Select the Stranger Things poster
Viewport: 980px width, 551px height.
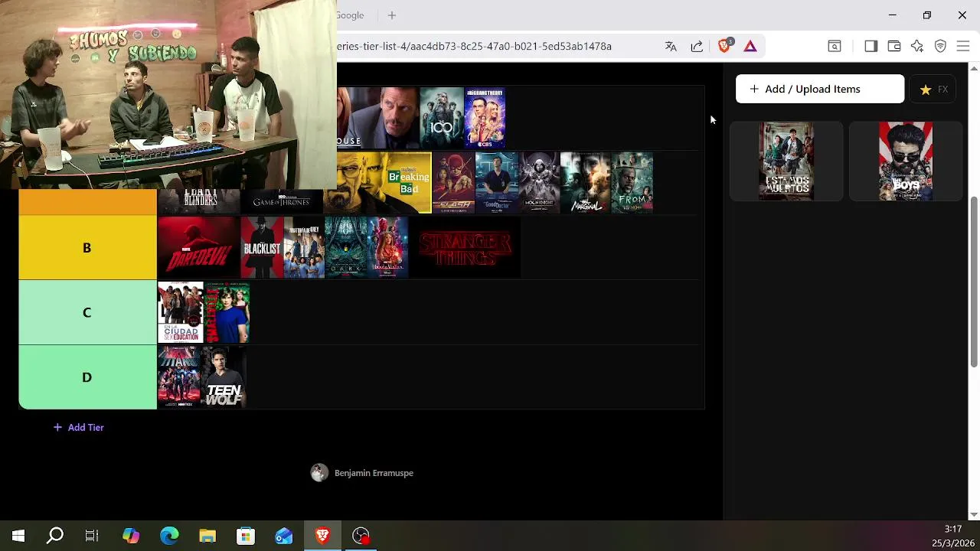(465, 248)
